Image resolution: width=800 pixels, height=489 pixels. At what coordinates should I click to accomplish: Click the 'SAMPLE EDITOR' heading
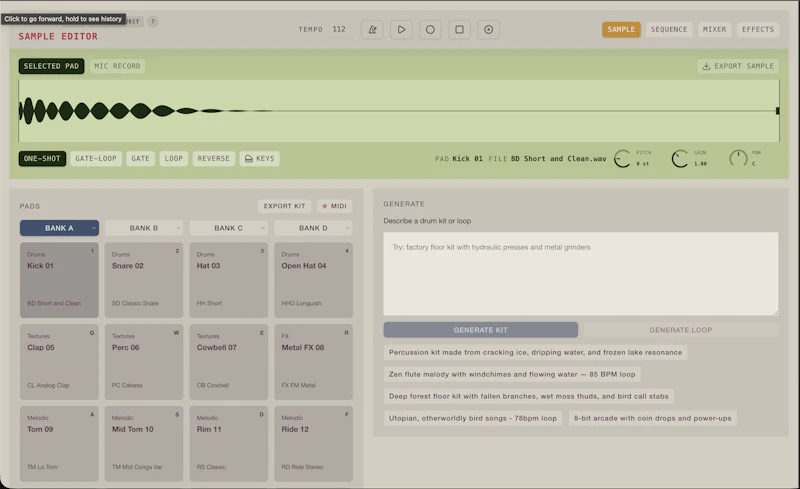pos(58,37)
